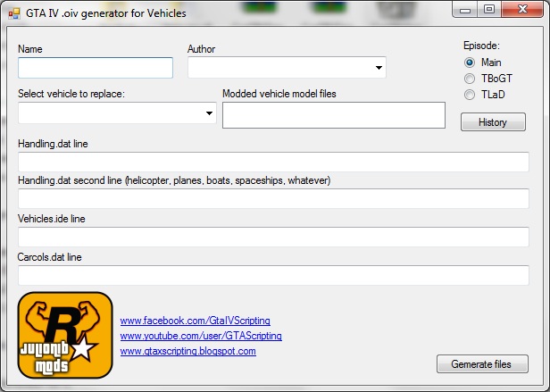Click the Modded vehicle model files box
Image resolution: width=550 pixels, height=392 pixels.
[333, 115]
